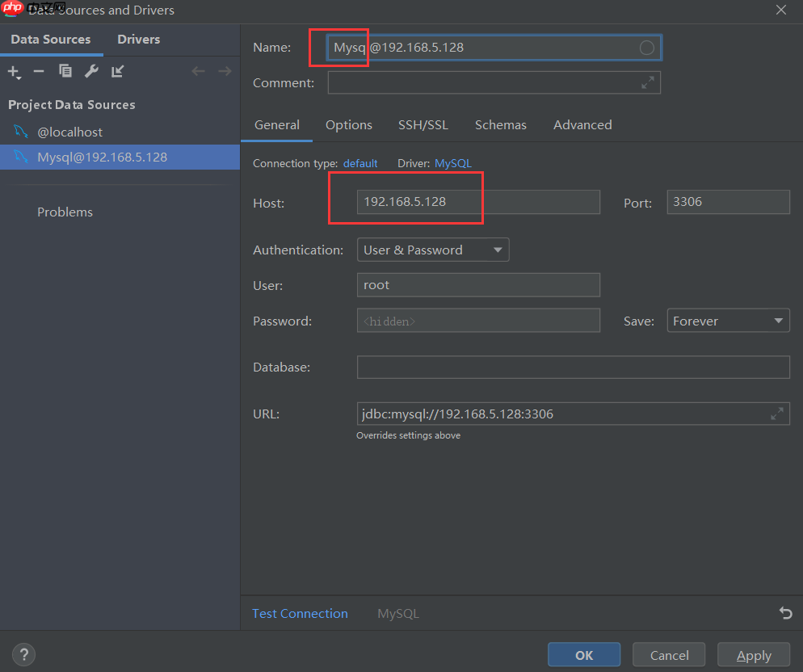Viewport: 803px width, 672px height.
Task: Switch to the Drivers tab
Action: [138, 39]
